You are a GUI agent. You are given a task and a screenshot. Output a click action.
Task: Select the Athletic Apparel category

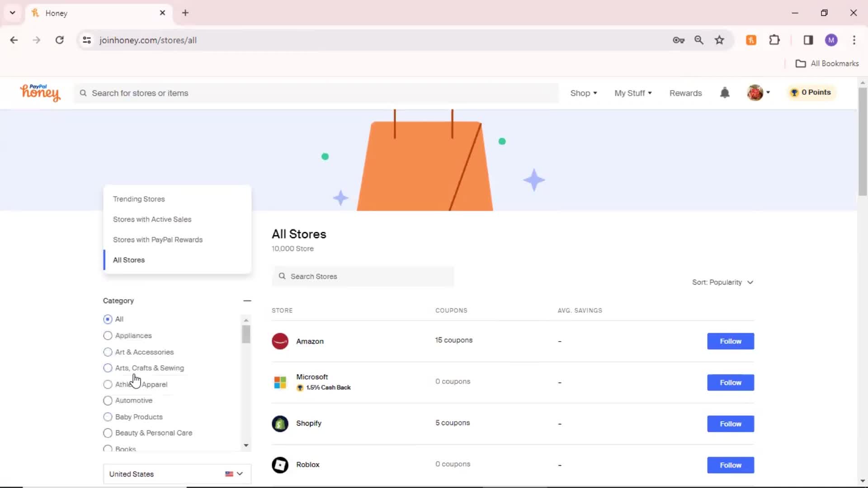(108, 385)
